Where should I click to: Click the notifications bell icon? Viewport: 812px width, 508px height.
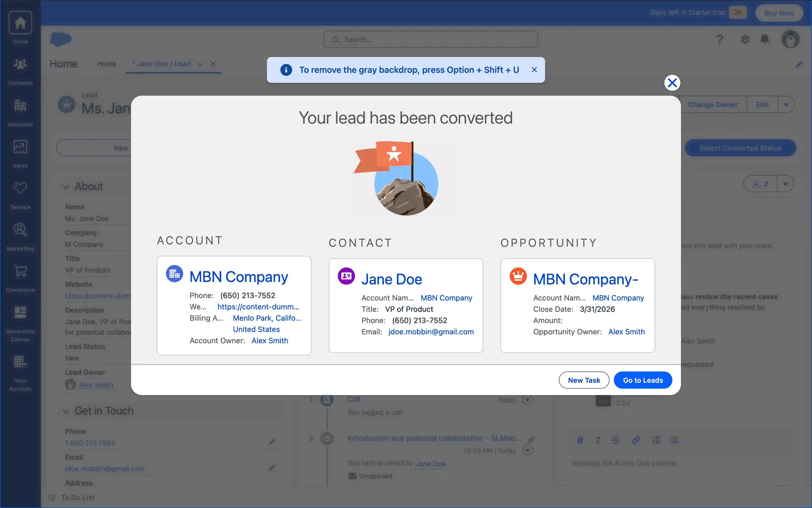pos(764,39)
